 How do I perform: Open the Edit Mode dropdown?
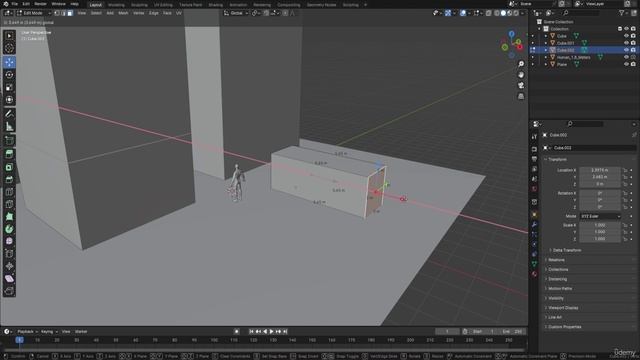(x=34, y=13)
